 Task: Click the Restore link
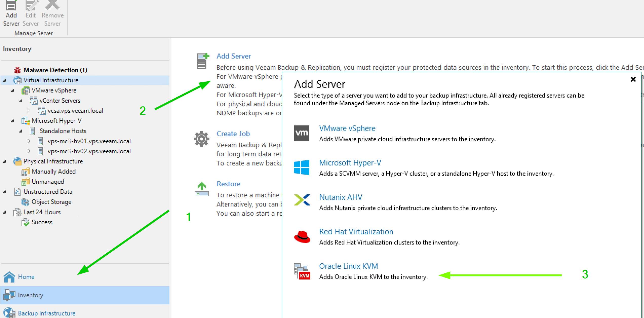coord(228,184)
